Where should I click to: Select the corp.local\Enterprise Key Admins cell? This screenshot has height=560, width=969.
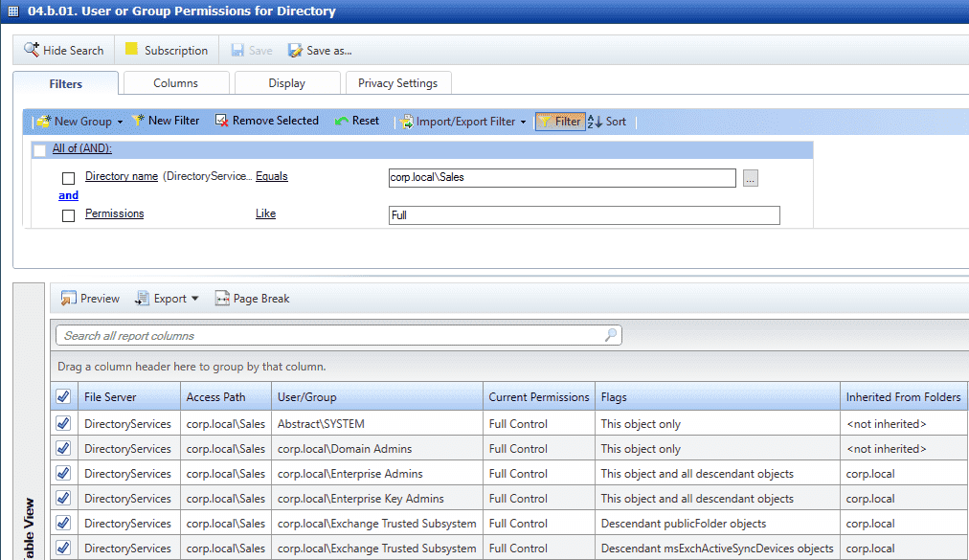pos(377,498)
